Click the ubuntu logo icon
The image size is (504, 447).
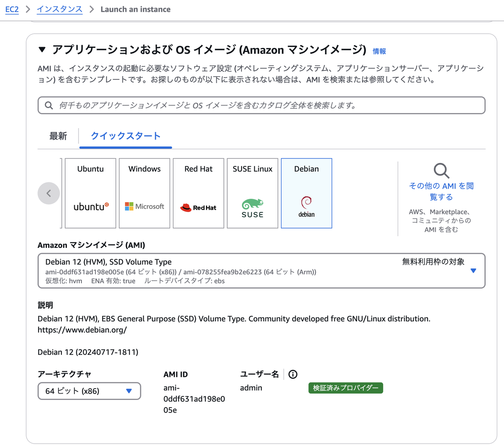tap(91, 207)
